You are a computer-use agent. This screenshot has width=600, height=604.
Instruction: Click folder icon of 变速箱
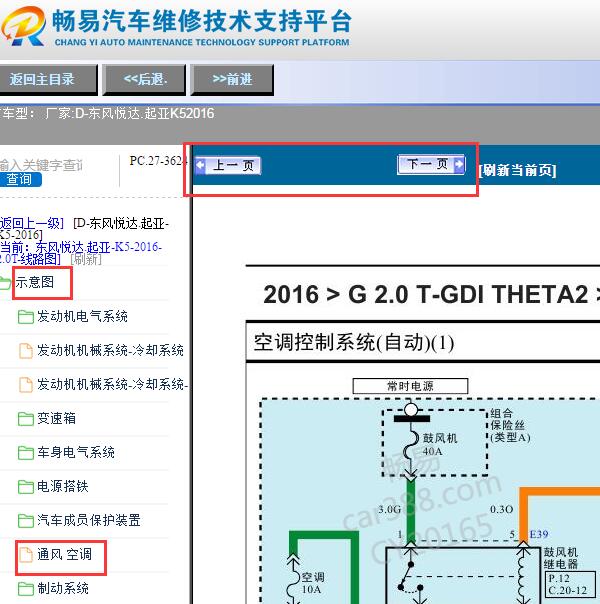tap(26, 419)
